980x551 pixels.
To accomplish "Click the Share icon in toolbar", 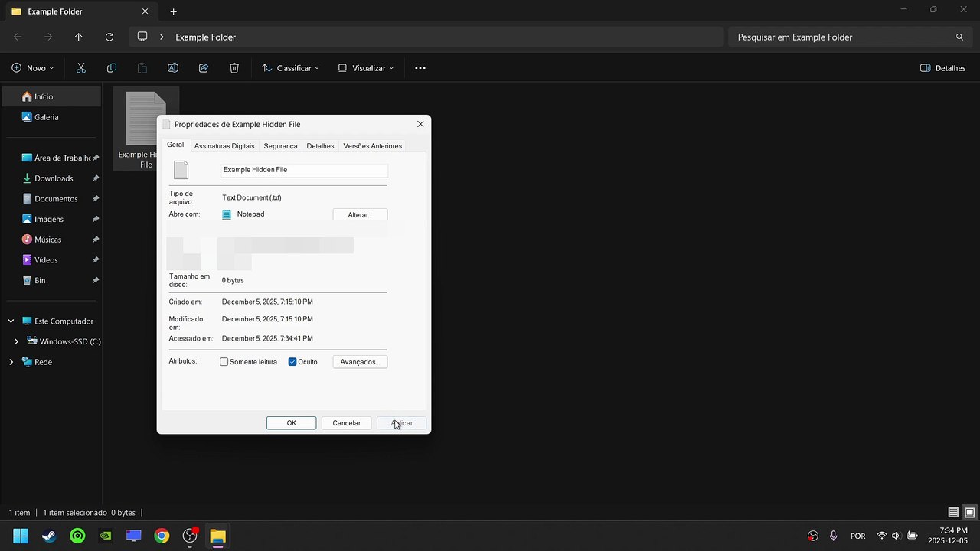I will [x=204, y=68].
